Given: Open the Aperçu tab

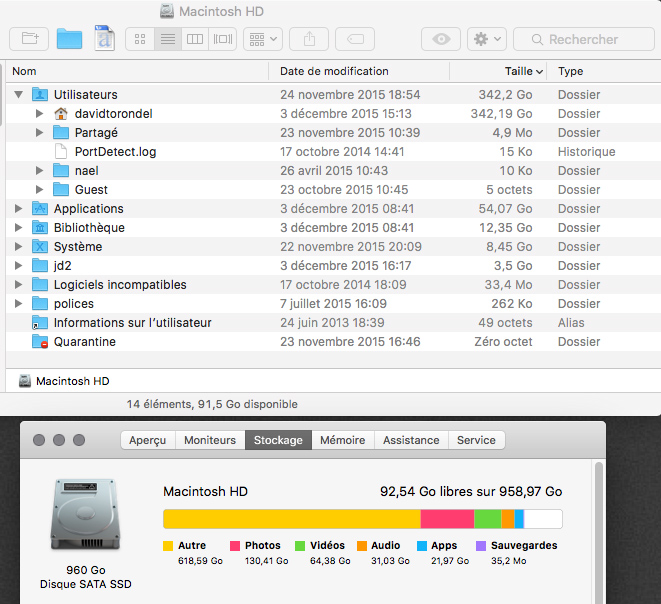Looking at the screenshot, I should coord(148,440).
